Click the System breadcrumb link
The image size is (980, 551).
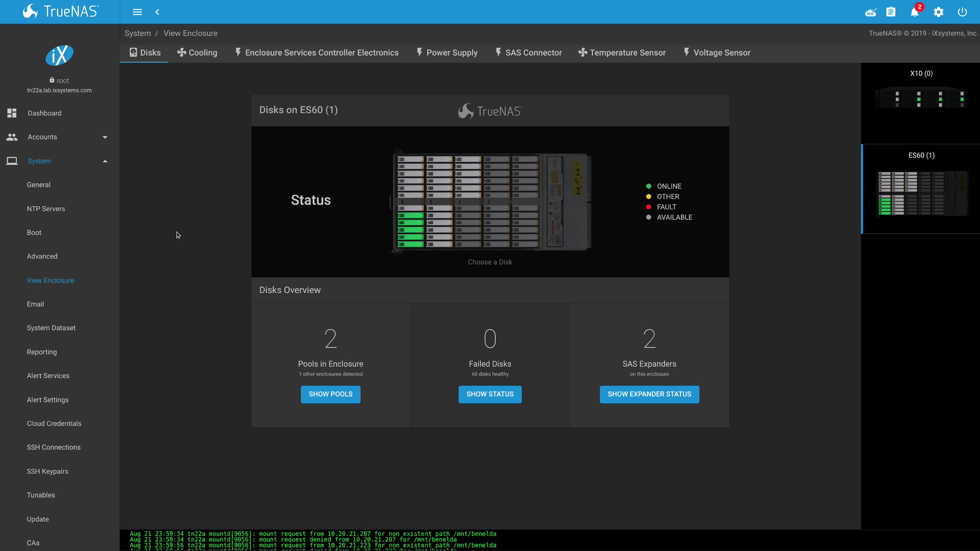(x=137, y=33)
